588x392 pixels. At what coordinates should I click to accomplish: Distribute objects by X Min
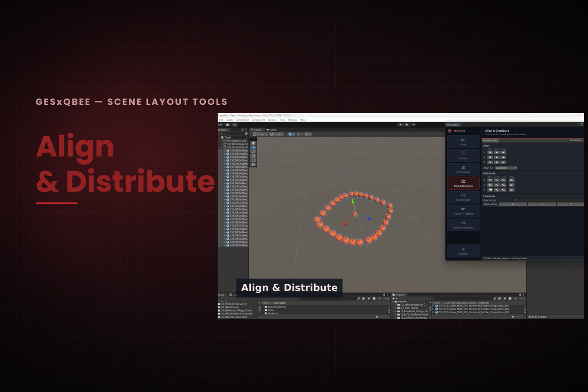coord(490,180)
